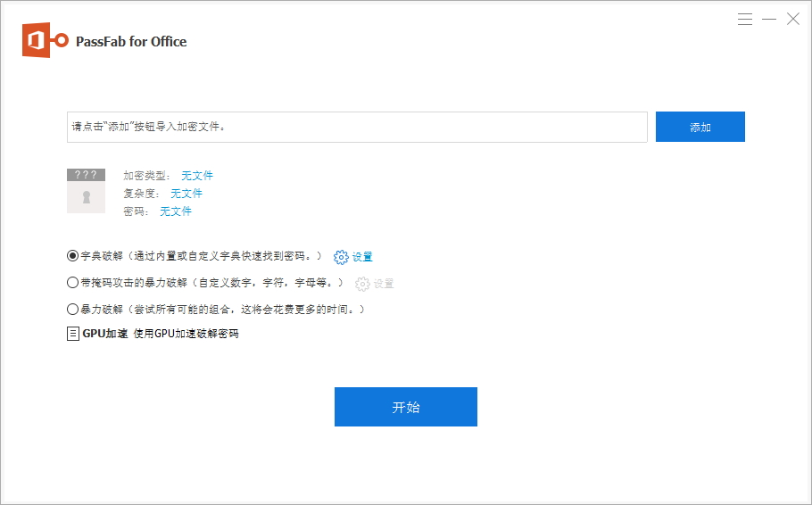Click the encrypted file path input field
812x505 pixels.
click(357, 127)
